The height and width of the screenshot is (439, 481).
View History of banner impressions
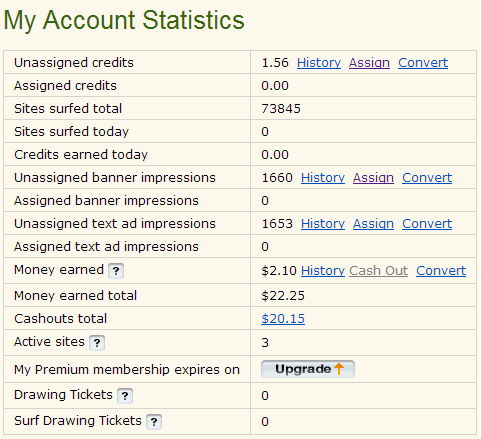[x=323, y=178]
